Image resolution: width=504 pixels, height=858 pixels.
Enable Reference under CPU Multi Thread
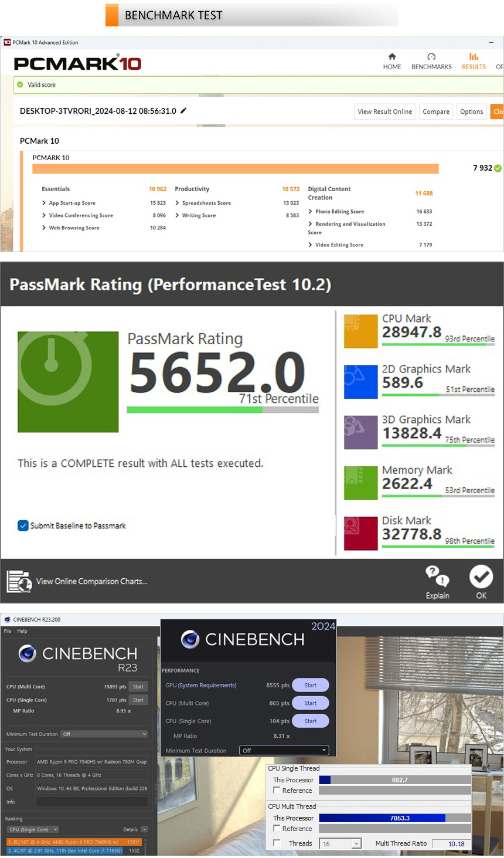[277, 829]
